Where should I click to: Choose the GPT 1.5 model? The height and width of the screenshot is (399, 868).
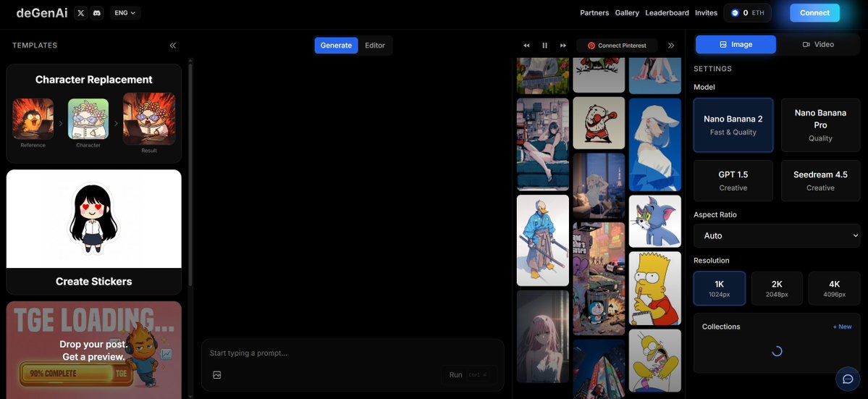pyautogui.click(x=733, y=181)
